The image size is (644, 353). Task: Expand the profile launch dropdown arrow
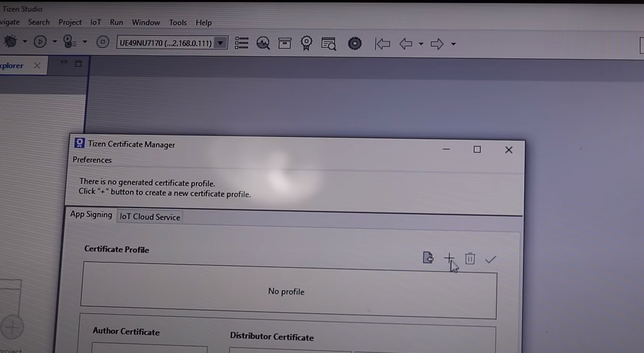(x=84, y=41)
